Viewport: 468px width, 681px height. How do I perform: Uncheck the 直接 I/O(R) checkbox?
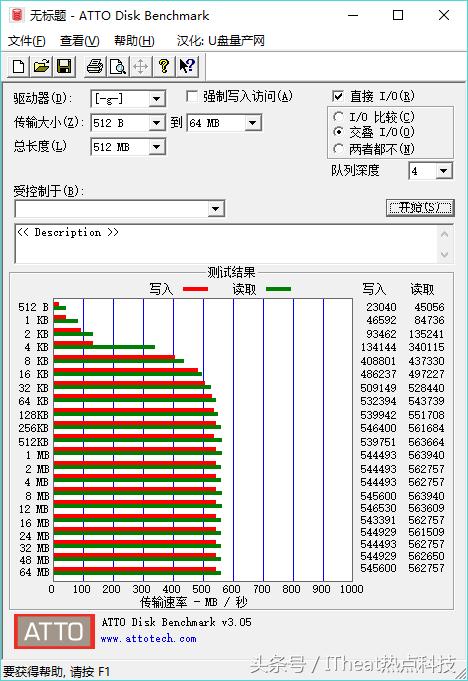[x=338, y=96]
